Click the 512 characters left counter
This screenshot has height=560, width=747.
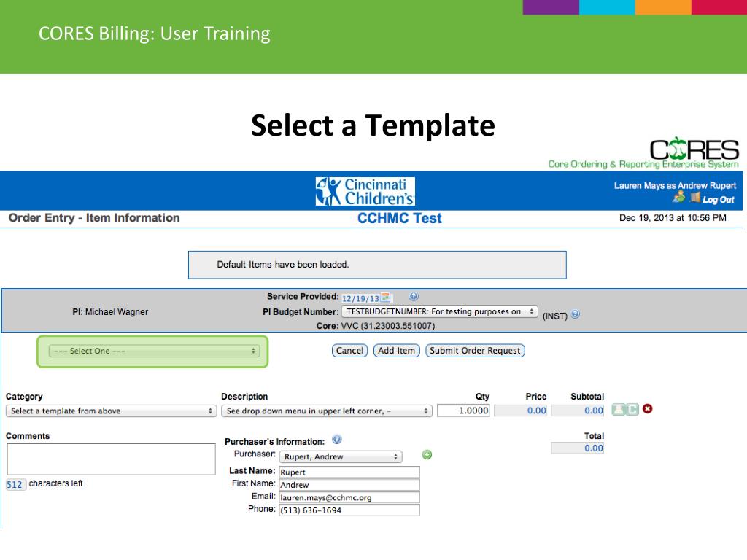point(16,484)
